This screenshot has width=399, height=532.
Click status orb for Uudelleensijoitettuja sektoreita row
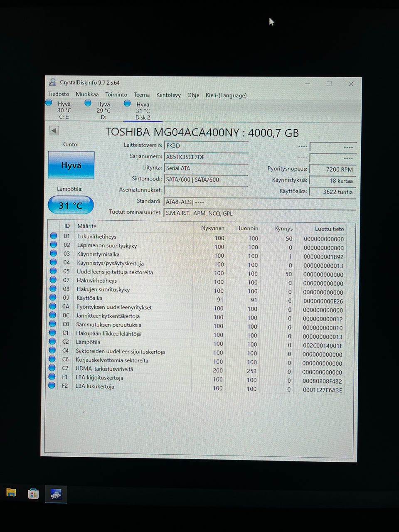coord(53,271)
